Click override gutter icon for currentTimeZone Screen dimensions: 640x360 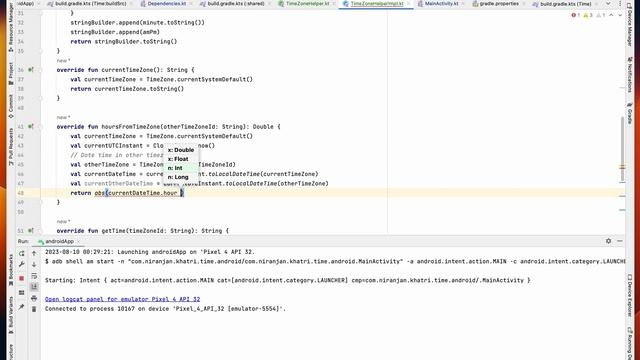[31, 70]
